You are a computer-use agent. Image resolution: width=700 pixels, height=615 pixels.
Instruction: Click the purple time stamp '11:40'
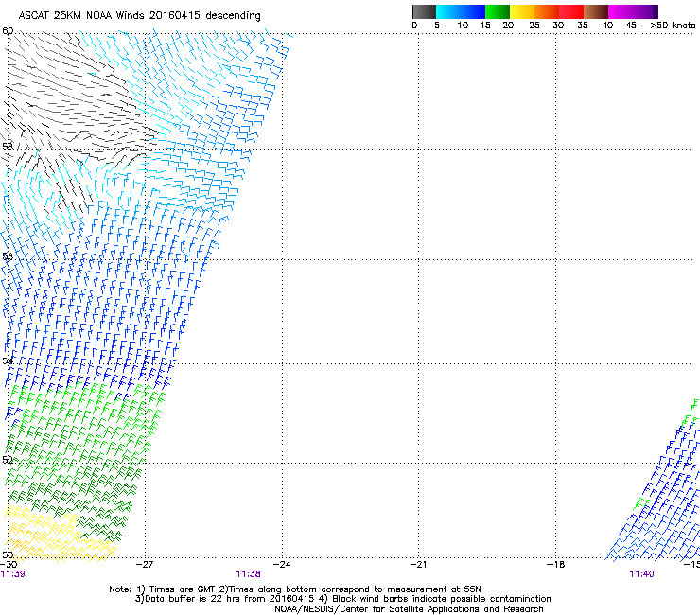click(x=642, y=574)
